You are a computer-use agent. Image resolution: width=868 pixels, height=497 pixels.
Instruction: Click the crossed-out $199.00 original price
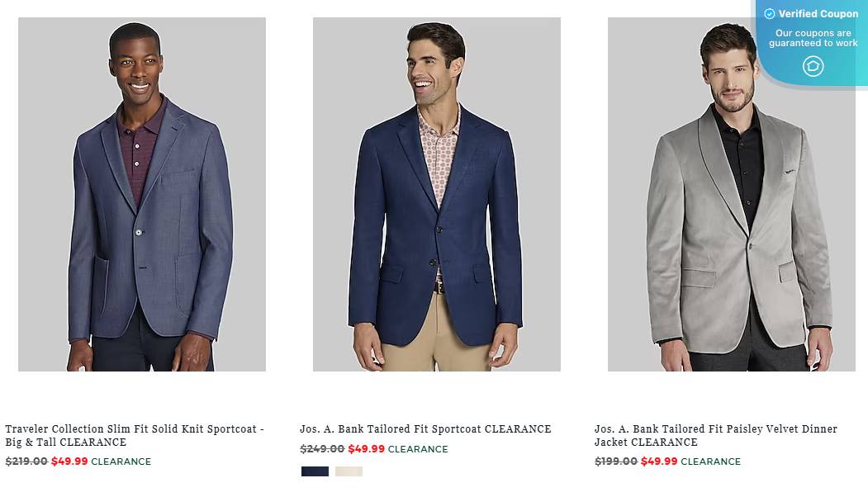[x=616, y=461]
